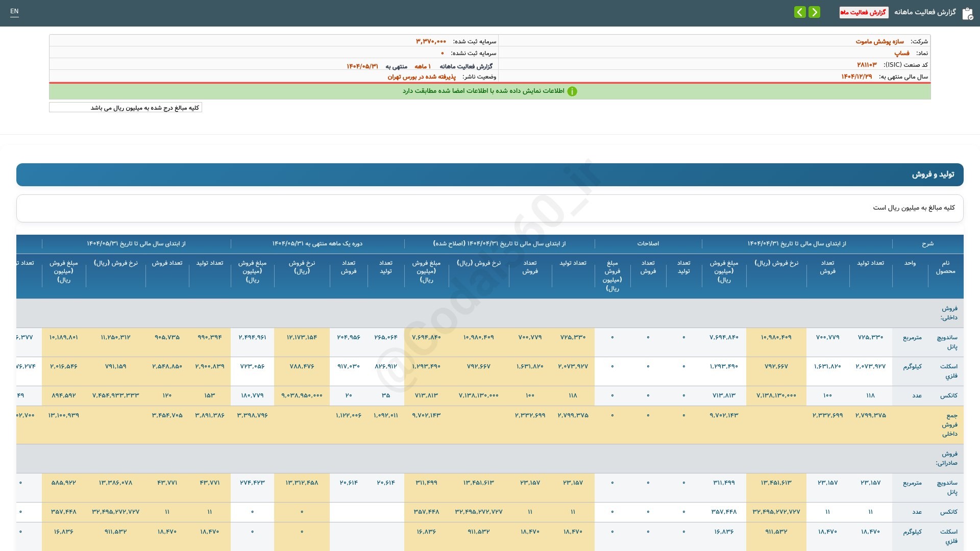Click the registered capital value ۳,۳۷۰,۰۰۰

(x=431, y=41)
